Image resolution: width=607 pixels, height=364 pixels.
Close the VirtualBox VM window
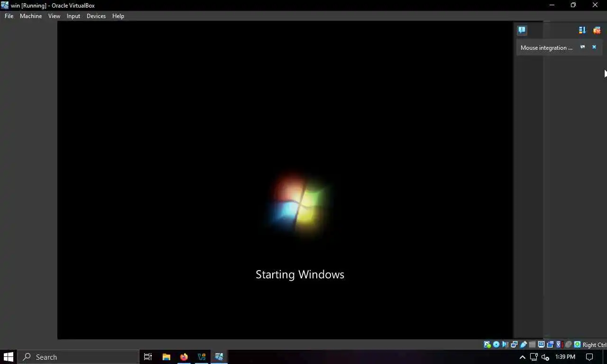(x=595, y=5)
